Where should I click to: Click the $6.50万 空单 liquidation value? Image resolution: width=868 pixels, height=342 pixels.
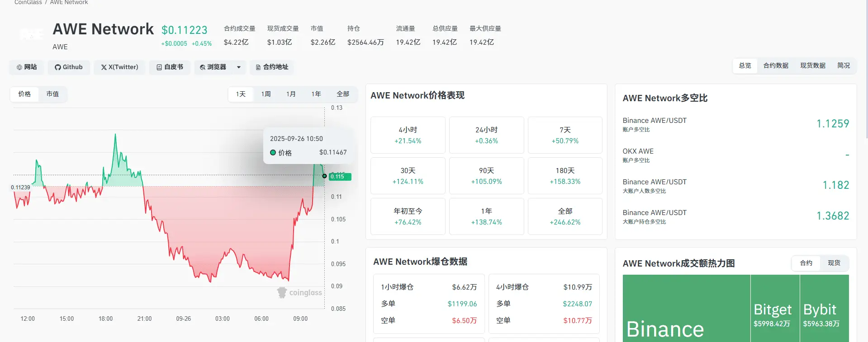click(465, 321)
